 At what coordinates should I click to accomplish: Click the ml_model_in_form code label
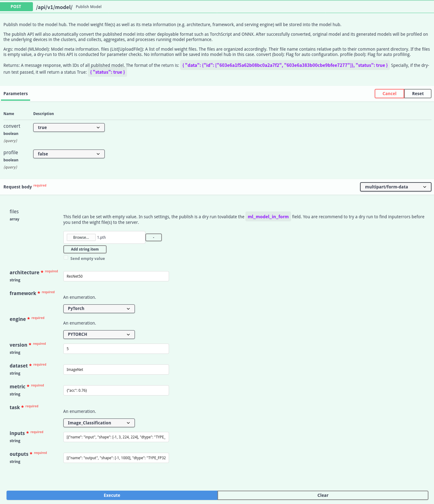pyautogui.click(x=268, y=217)
